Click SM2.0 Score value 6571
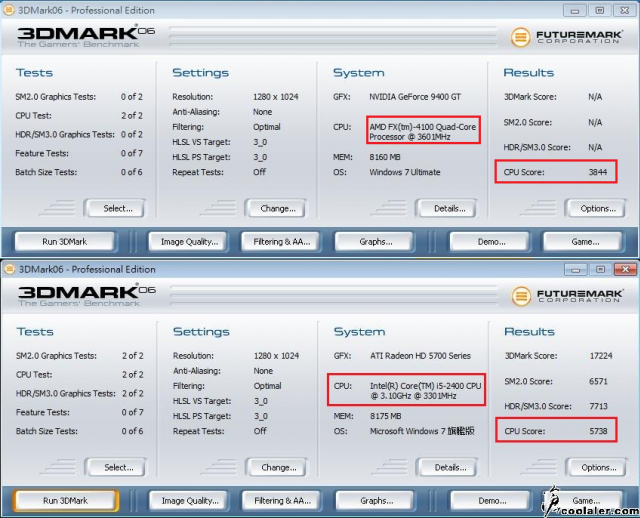The image size is (640, 518). coord(598,381)
